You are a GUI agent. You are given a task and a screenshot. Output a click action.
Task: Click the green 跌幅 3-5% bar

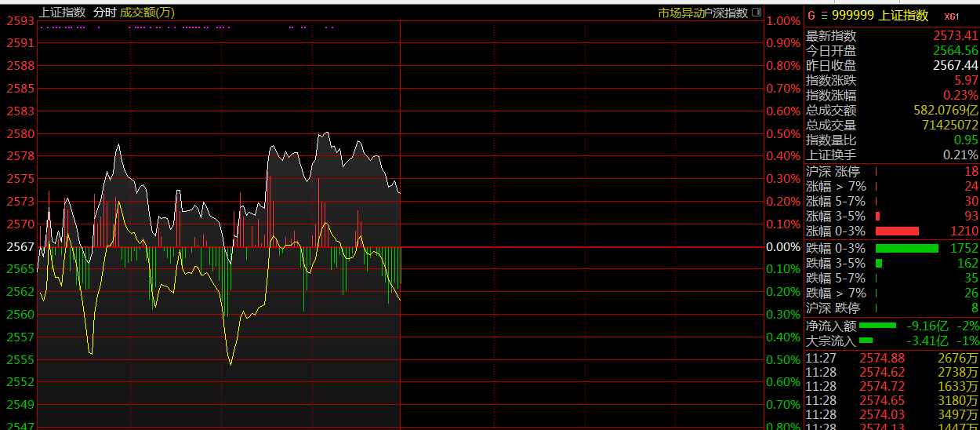(879, 263)
